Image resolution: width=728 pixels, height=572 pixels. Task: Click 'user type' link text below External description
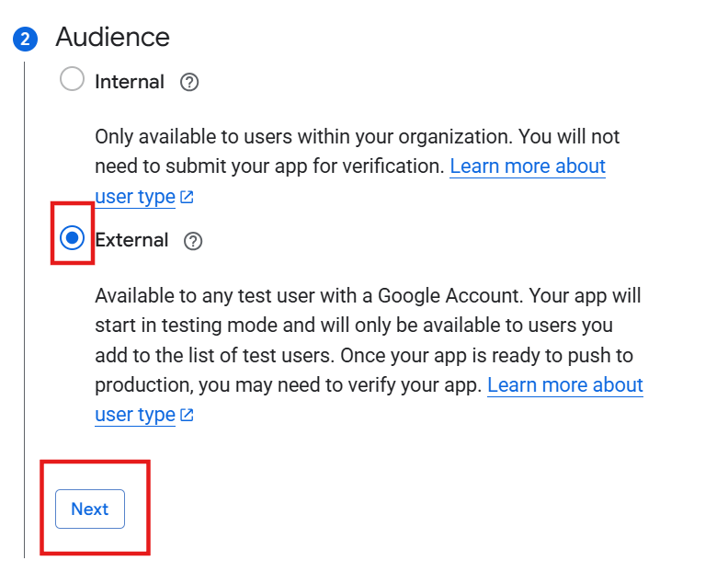(134, 415)
